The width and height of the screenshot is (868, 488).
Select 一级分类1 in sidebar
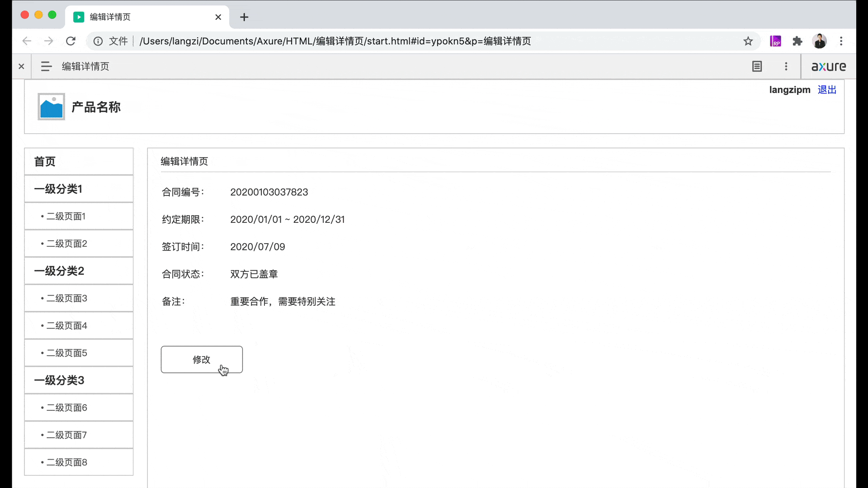pos(79,189)
